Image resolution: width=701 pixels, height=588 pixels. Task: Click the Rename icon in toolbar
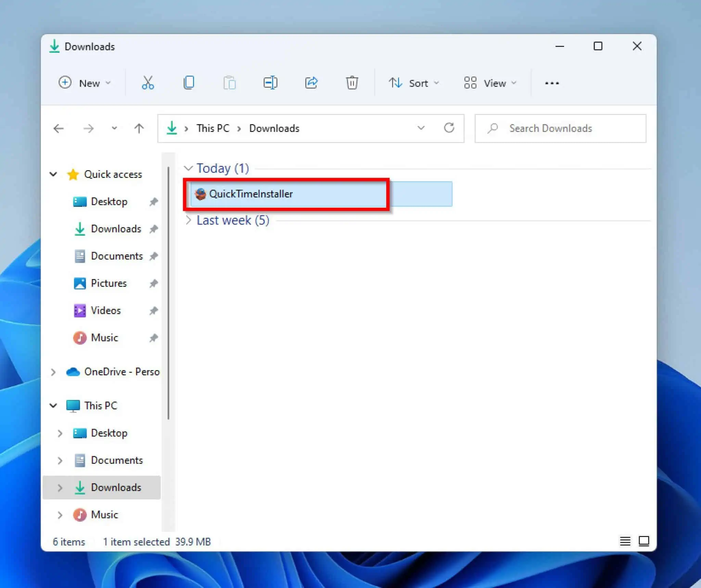coord(270,83)
